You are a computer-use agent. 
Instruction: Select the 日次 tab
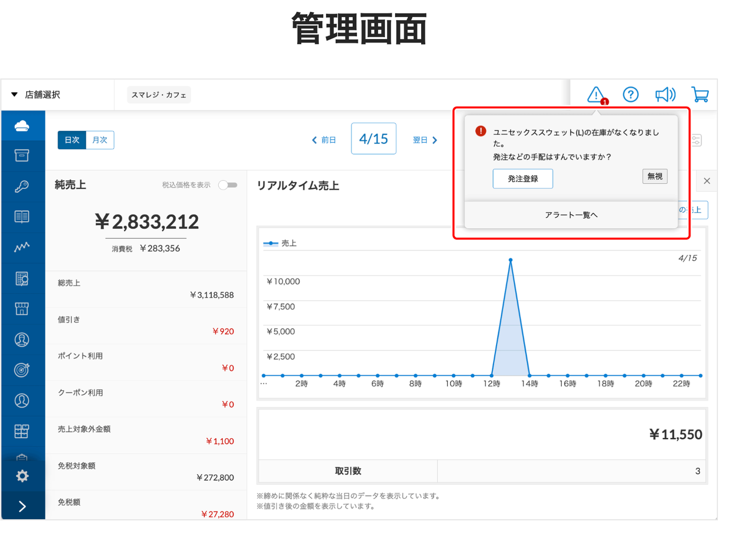(x=72, y=140)
